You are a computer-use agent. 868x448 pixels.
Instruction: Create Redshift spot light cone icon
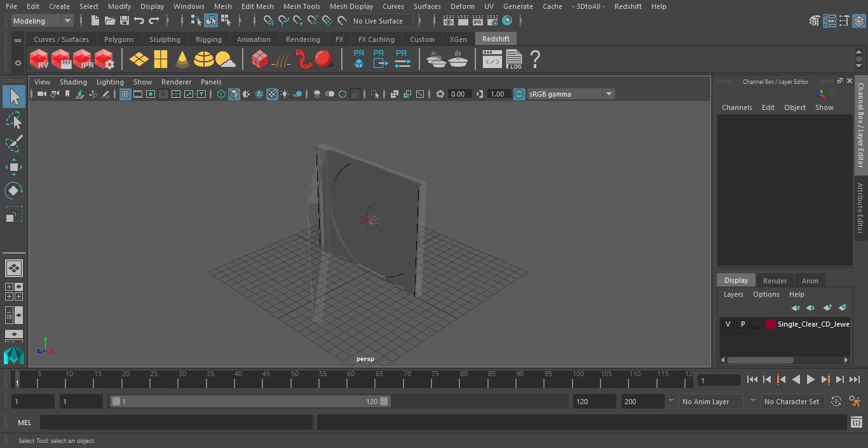click(x=182, y=60)
